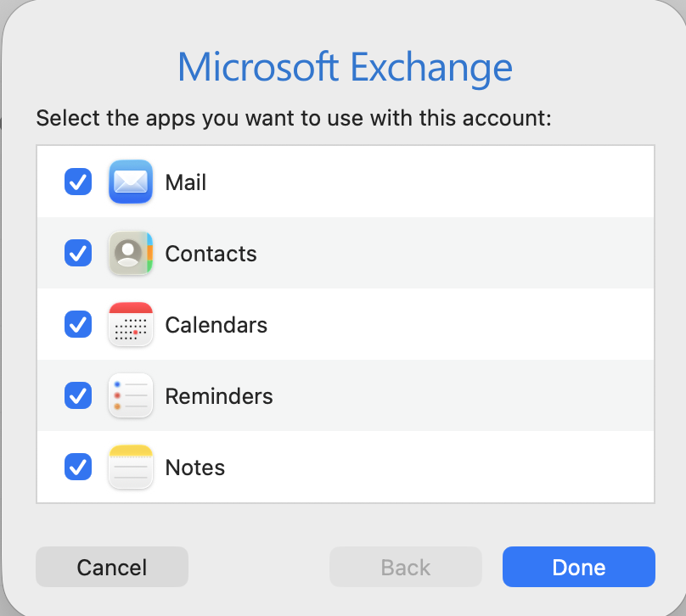
Task: Uncheck the Mail checkbox
Action: pyautogui.click(x=78, y=182)
